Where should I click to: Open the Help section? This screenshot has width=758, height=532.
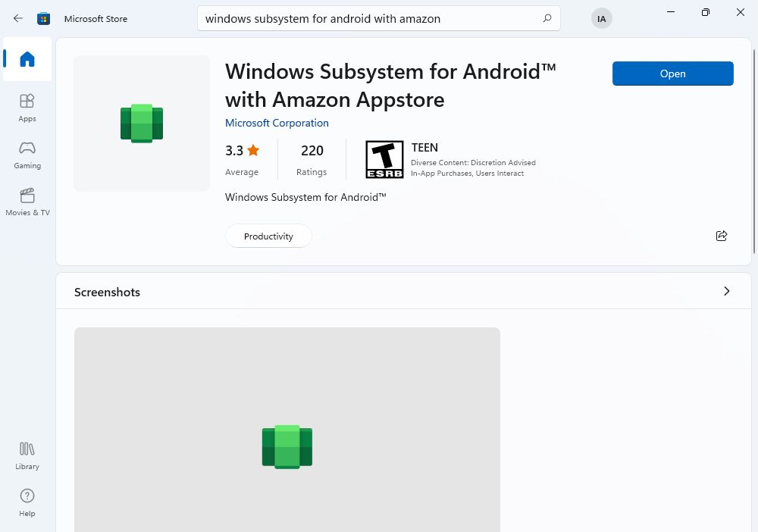click(27, 503)
